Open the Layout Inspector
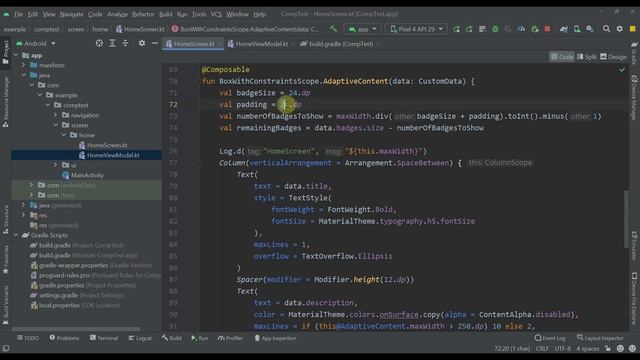Viewport: 640px width, 360px height. coord(600,338)
